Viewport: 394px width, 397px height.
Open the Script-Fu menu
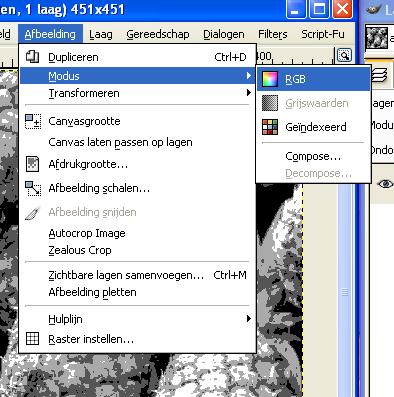tap(323, 34)
